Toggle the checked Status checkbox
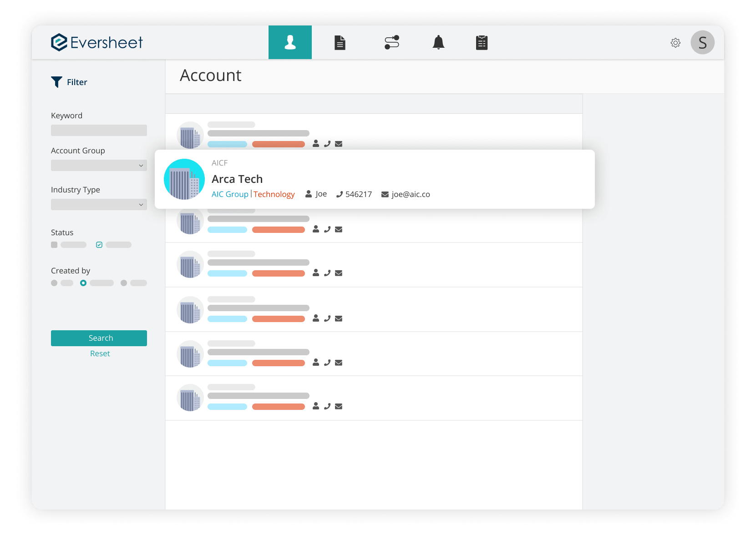 coord(99,245)
